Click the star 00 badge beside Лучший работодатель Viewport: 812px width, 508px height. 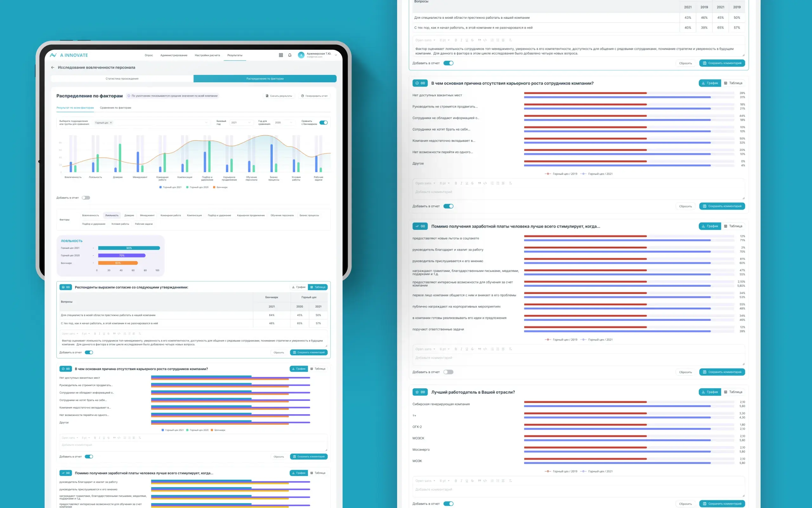coord(420,392)
